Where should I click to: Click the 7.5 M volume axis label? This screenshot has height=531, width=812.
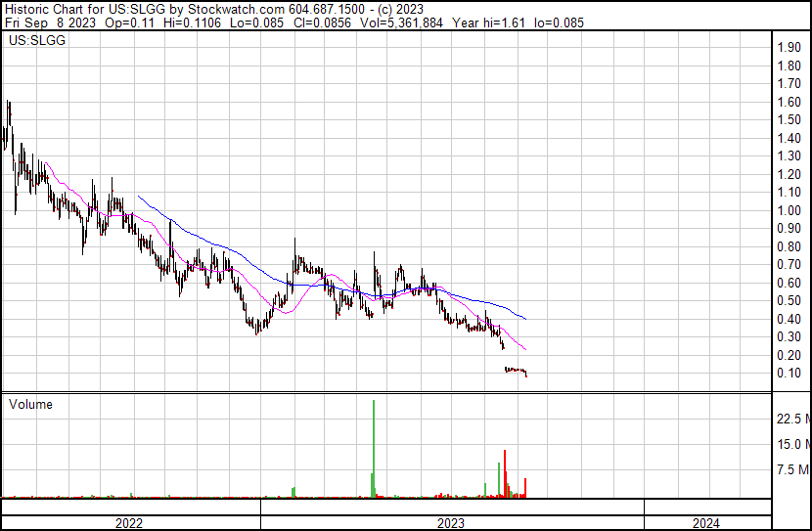point(792,470)
